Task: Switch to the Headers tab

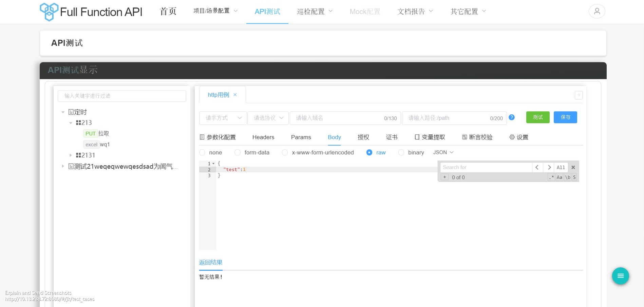Action: [263, 137]
